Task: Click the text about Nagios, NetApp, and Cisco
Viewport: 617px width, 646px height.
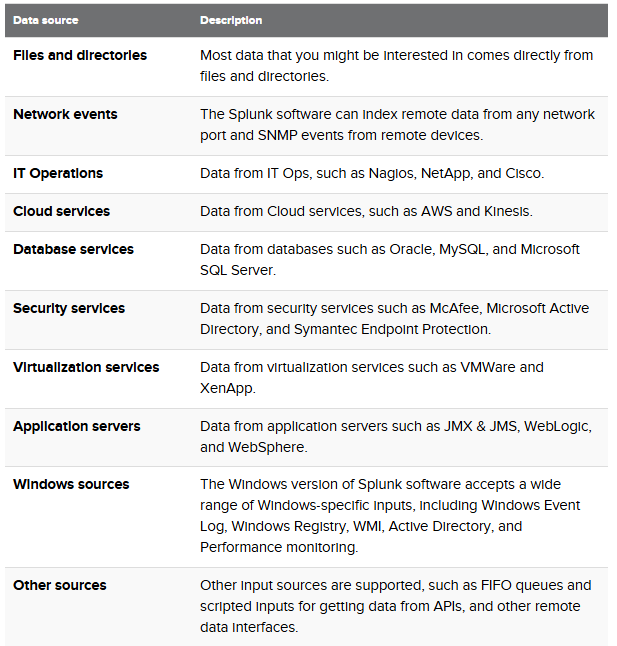Action: [372, 173]
